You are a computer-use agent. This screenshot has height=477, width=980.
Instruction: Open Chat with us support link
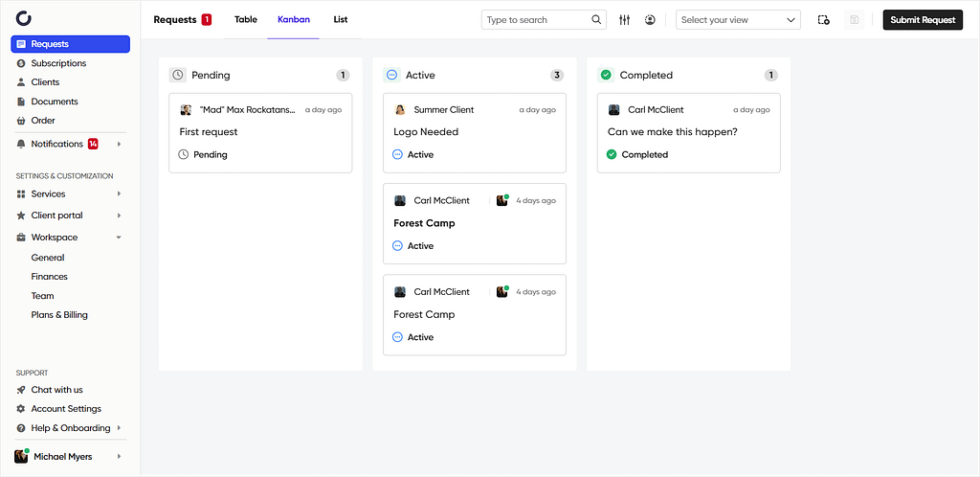pyautogui.click(x=56, y=390)
